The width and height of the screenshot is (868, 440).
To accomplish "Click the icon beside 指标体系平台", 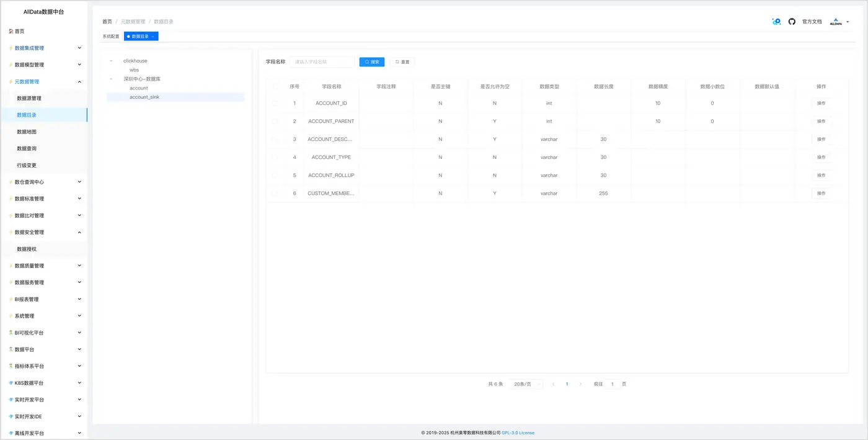I will pos(11,366).
